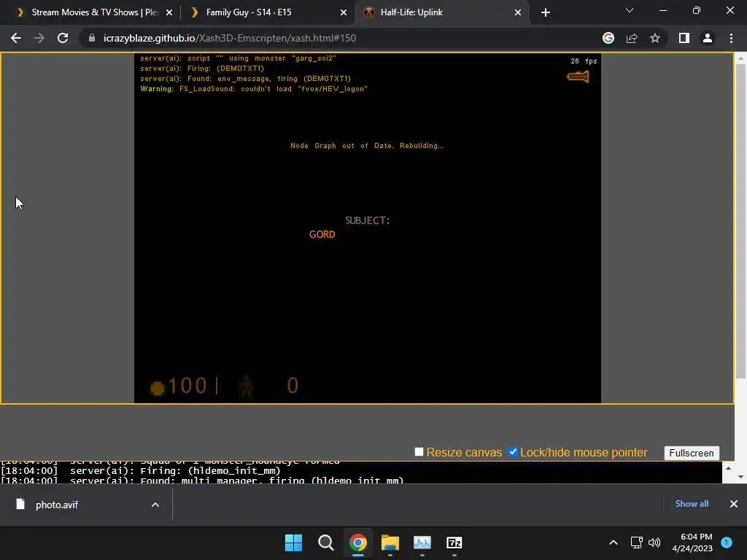Enable the Resize canvas checkbox
The width and height of the screenshot is (747, 560).
tap(419, 451)
